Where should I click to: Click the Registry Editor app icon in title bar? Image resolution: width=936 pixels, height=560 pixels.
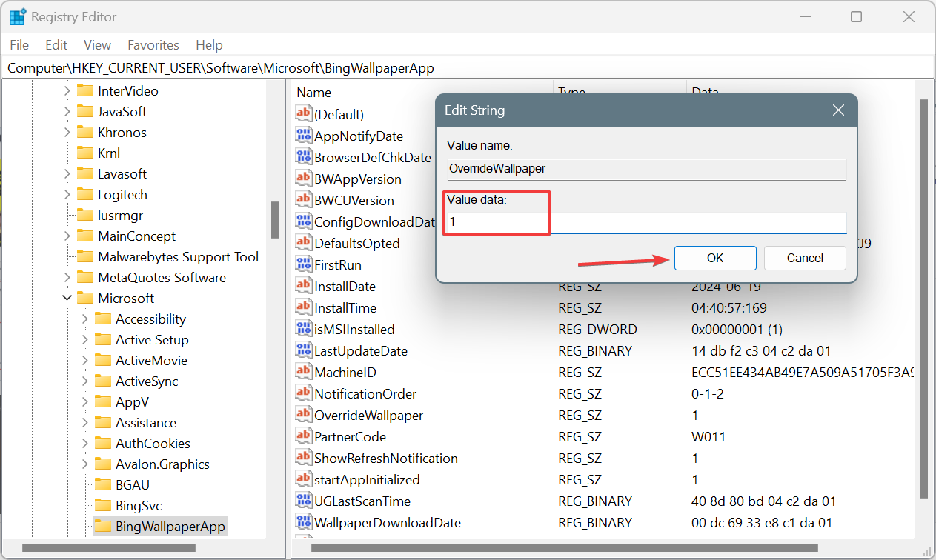click(x=18, y=16)
